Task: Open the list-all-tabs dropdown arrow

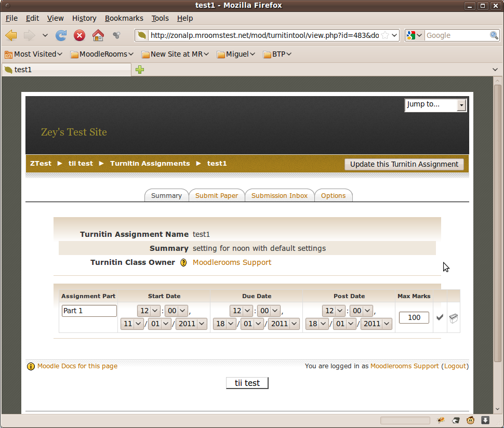Action: [x=495, y=70]
